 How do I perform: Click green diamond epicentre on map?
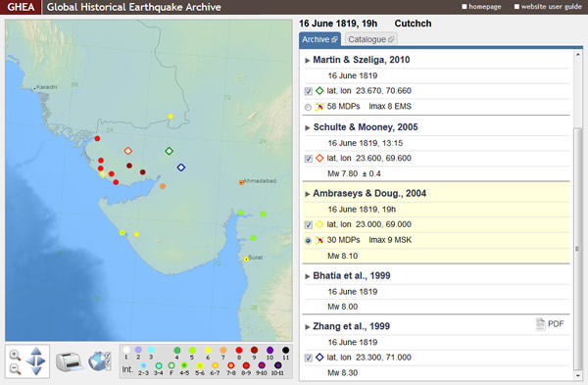pyautogui.click(x=169, y=151)
